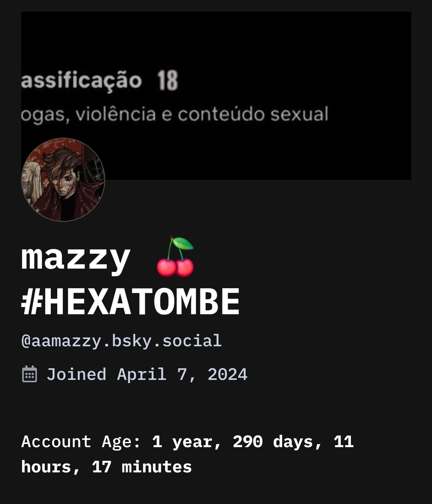Click the bsky.social part of the handle

pos(166,341)
